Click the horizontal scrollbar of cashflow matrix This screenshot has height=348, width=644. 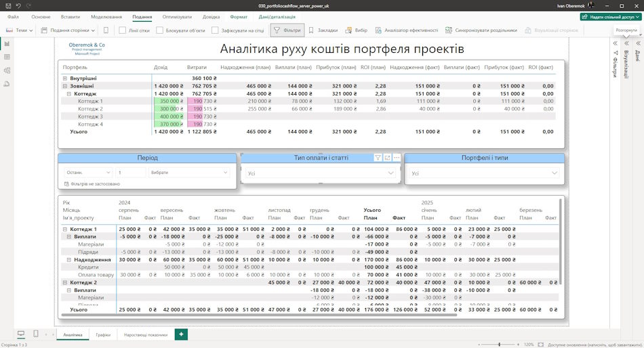coord(259,316)
